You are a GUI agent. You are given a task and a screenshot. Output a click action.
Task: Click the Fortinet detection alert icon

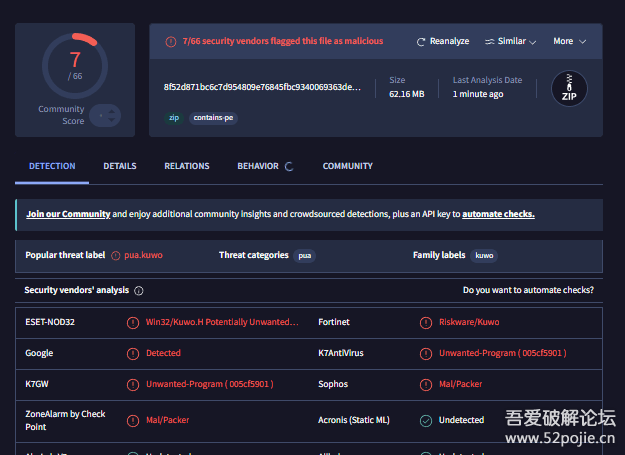point(426,322)
